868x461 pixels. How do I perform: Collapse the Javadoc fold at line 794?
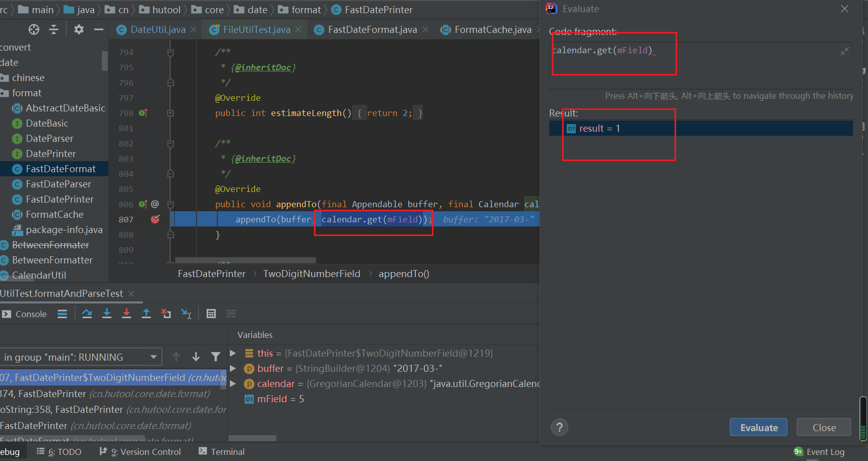coord(171,52)
